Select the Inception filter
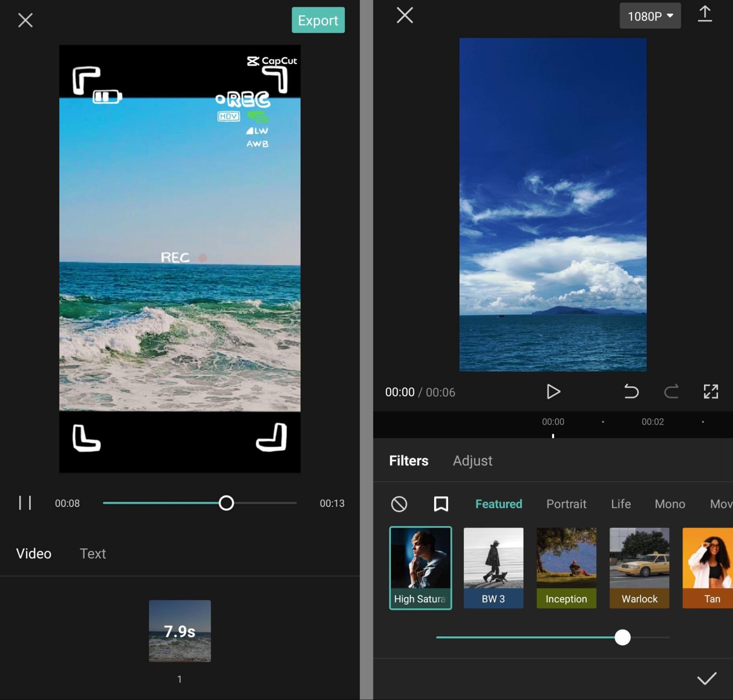The height and width of the screenshot is (700, 733). tap(566, 566)
